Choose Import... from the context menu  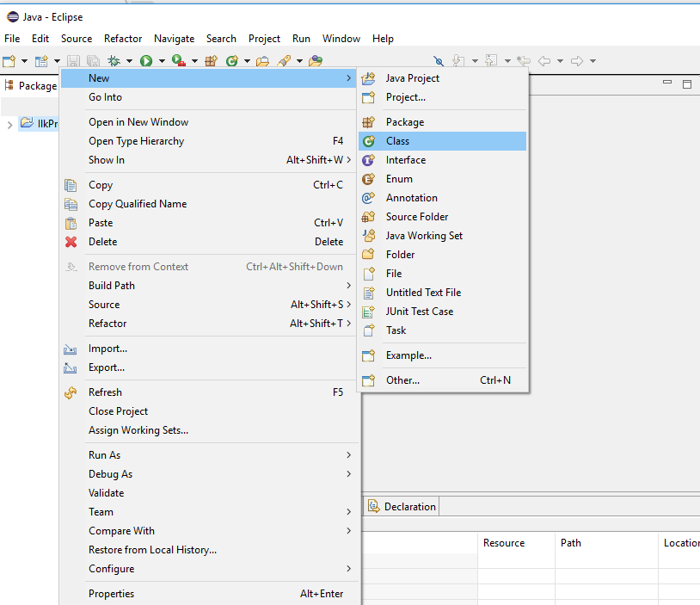tap(209, 349)
